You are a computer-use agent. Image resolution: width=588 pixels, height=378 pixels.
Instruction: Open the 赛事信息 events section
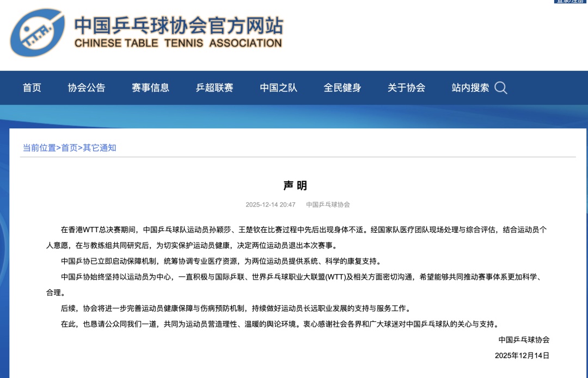[x=151, y=88]
